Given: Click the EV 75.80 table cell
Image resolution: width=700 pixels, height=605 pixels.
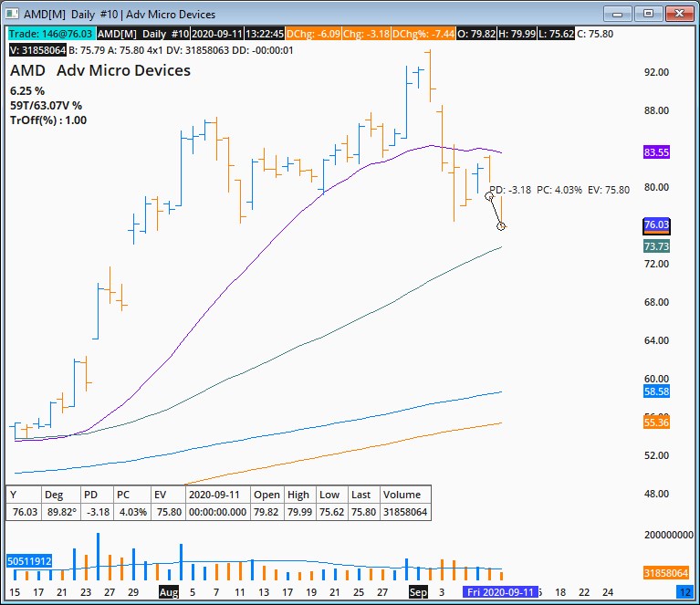Looking at the screenshot, I should (168, 512).
